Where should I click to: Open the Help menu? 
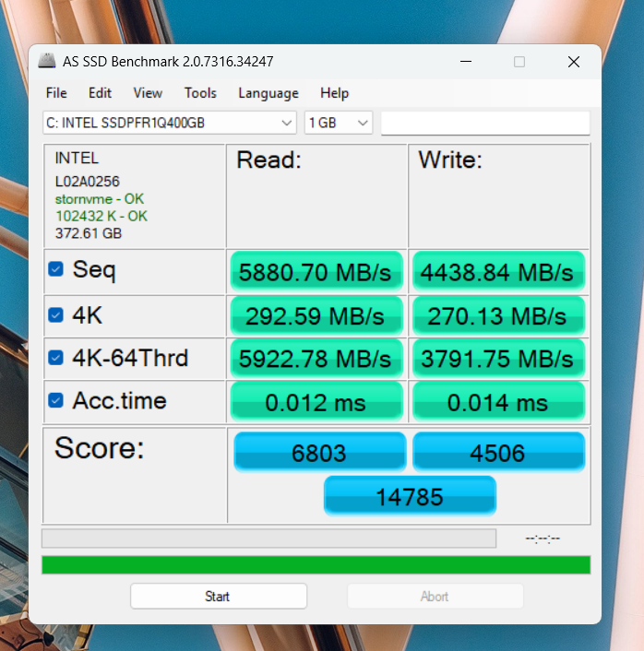pos(334,93)
